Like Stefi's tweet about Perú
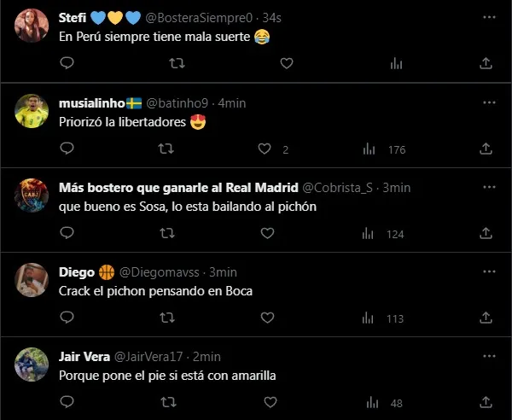 coord(287,63)
